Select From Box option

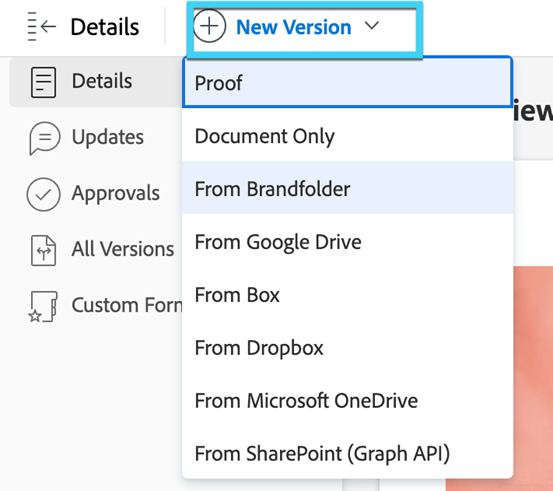pos(347,295)
